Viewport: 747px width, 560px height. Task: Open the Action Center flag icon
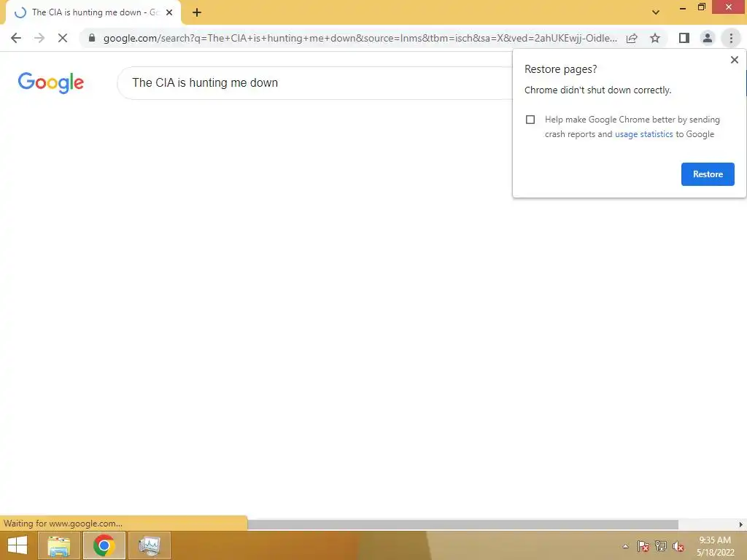[x=643, y=546]
